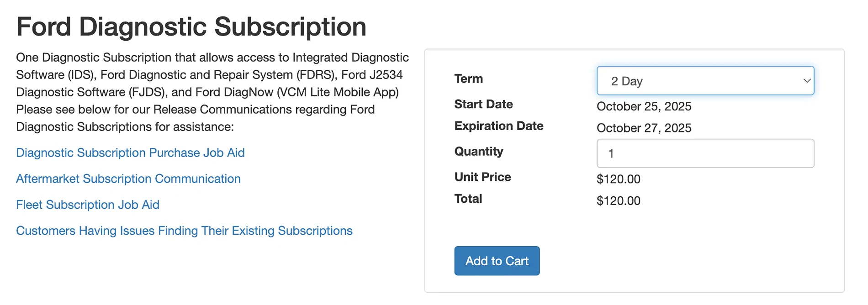868x305 pixels.
Task: Open Diagnostic Subscription Purchase Job Aid link
Action: point(130,153)
